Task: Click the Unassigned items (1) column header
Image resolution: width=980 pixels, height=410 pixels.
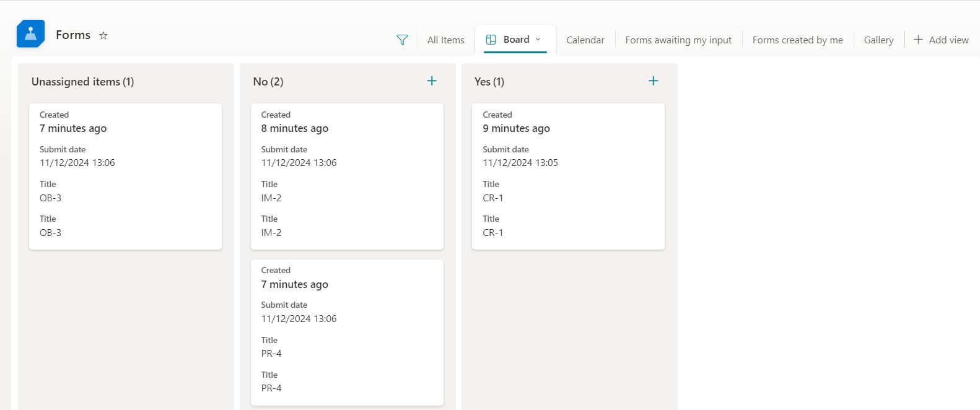Action: pyautogui.click(x=82, y=82)
